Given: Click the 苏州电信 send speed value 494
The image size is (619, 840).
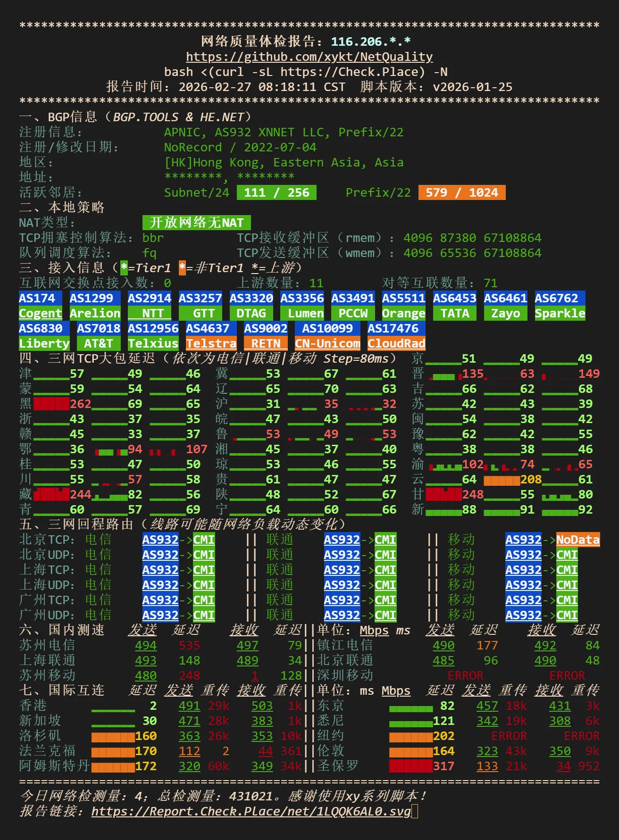Looking at the screenshot, I should click(146, 646).
